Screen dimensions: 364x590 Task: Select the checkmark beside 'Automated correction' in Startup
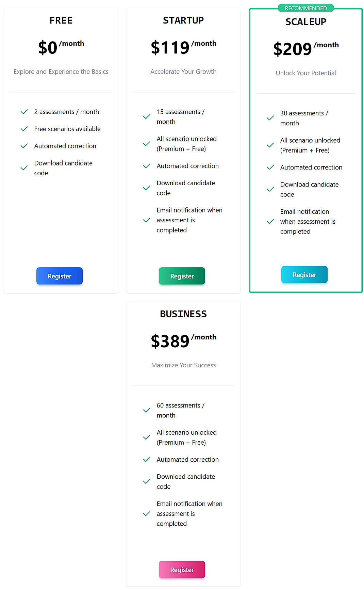click(x=146, y=166)
